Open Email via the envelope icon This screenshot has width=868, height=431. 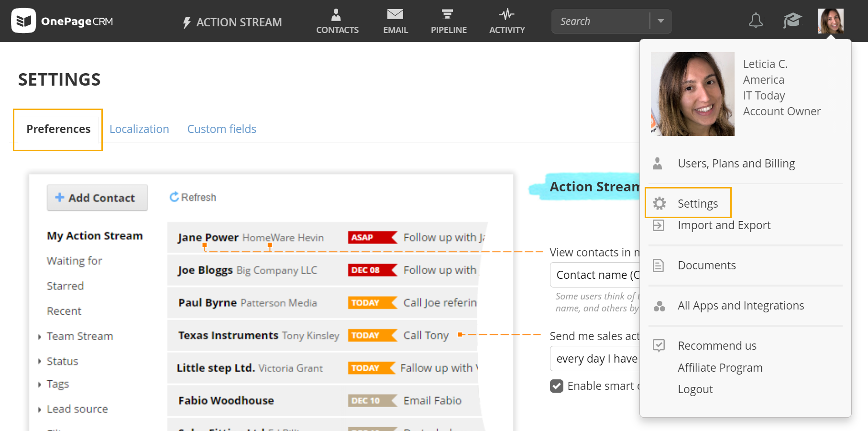[395, 14]
